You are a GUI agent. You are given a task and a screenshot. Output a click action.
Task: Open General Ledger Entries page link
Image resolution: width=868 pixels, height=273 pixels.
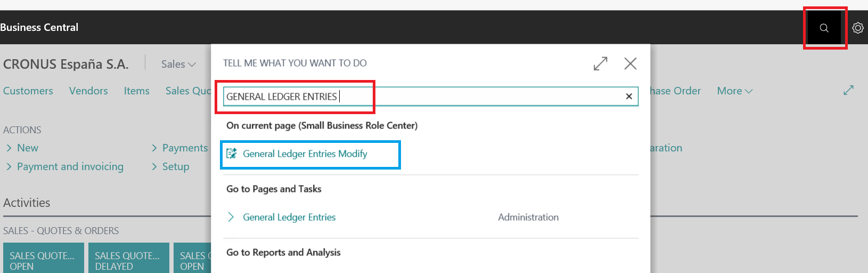289,217
